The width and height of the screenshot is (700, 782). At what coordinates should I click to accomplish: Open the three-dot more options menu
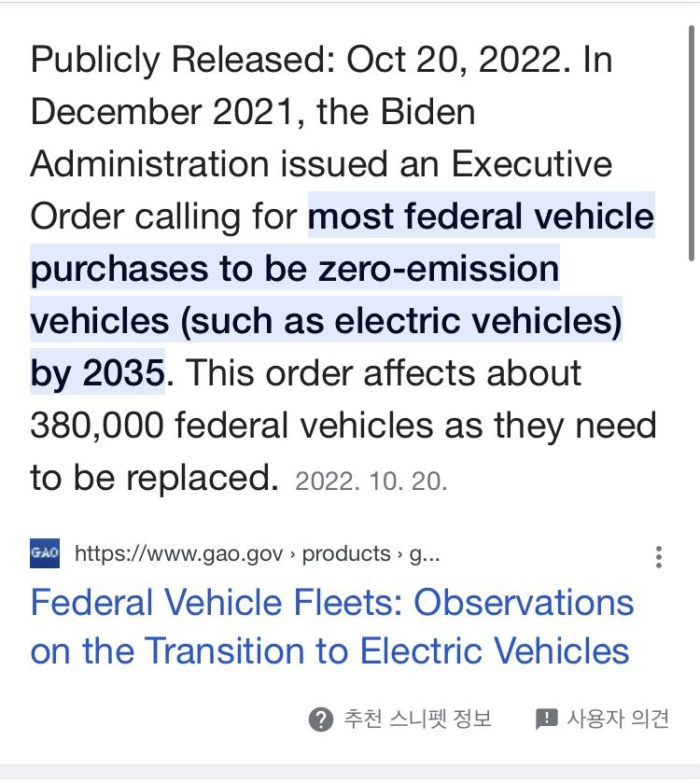tap(659, 557)
